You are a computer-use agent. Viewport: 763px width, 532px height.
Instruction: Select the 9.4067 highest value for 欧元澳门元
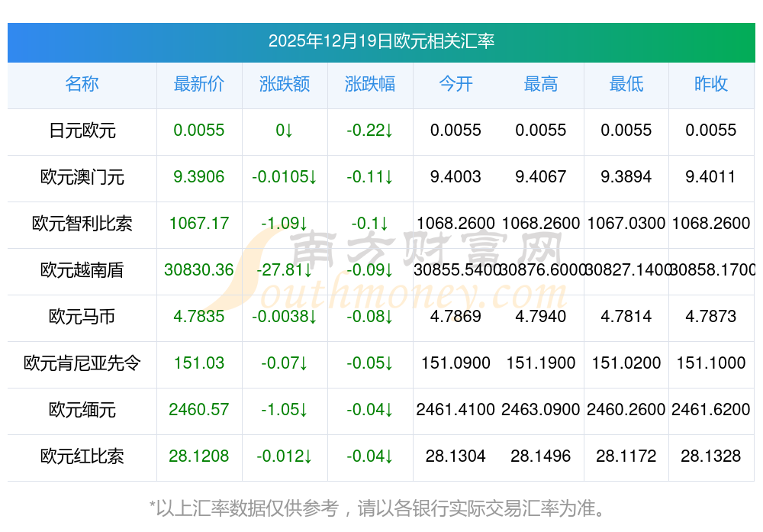click(541, 177)
